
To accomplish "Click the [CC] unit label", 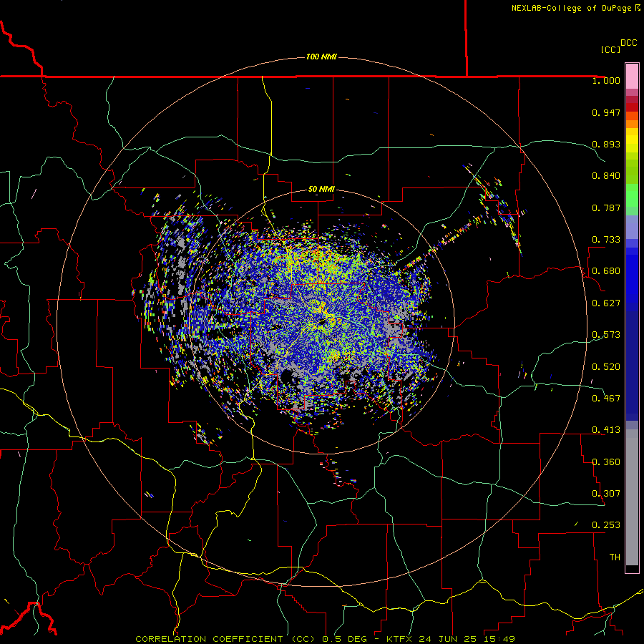I will (610, 49).
